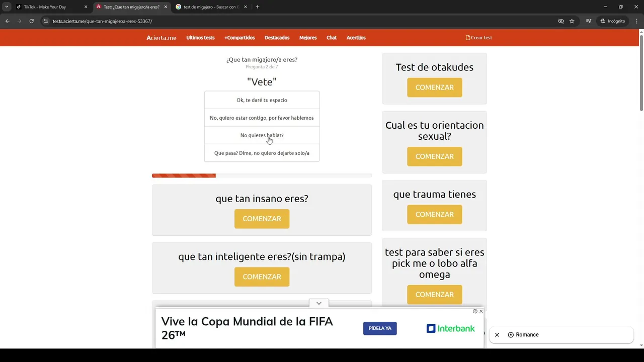The width and height of the screenshot is (644, 362).
Task: Start the 'que tan inteligente eres?(sin trampa)' test
Action: (262, 277)
